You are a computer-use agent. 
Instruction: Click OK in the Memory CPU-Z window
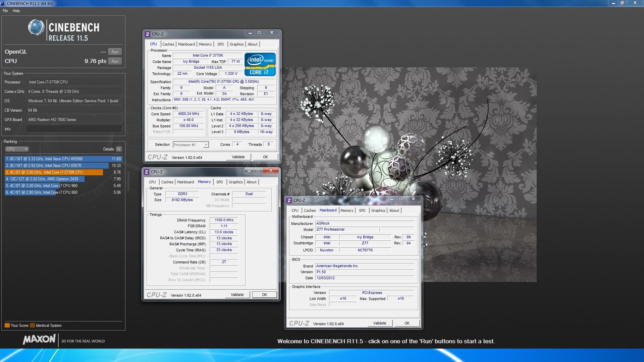(x=264, y=295)
